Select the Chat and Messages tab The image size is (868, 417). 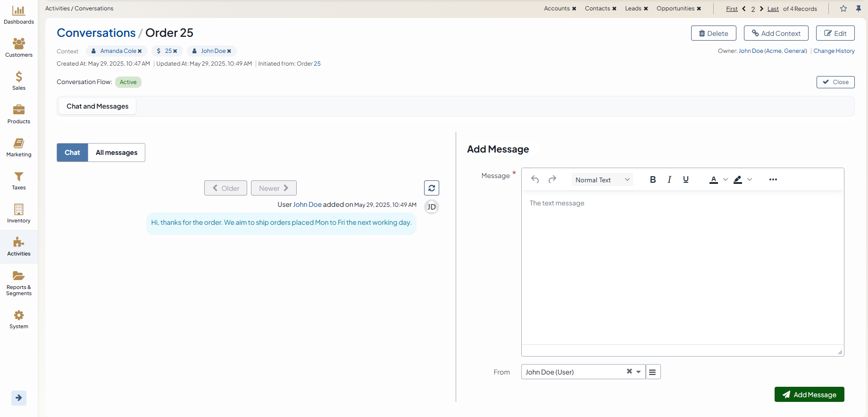[x=97, y=106]
